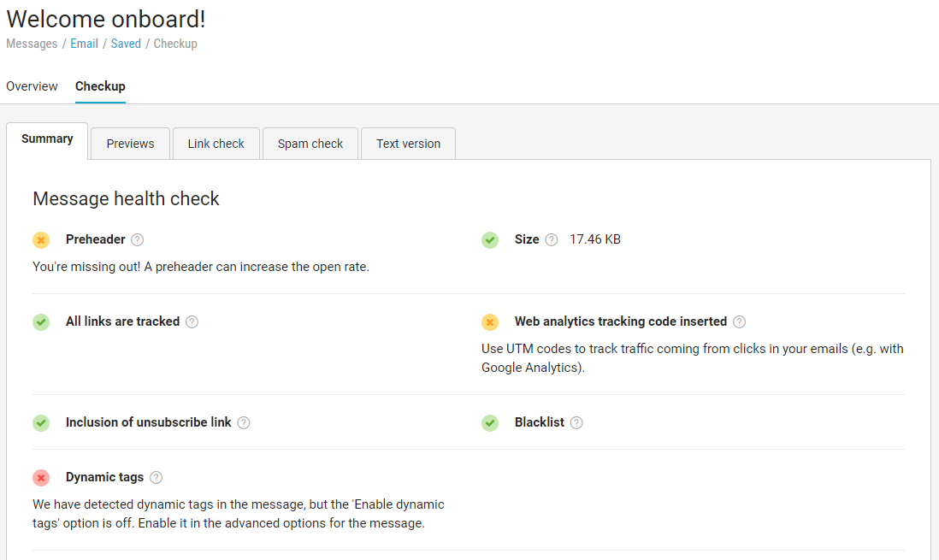939x560 pixels.
Task: Click the help icon next to Preheader
Action: [x=138, y=240]
